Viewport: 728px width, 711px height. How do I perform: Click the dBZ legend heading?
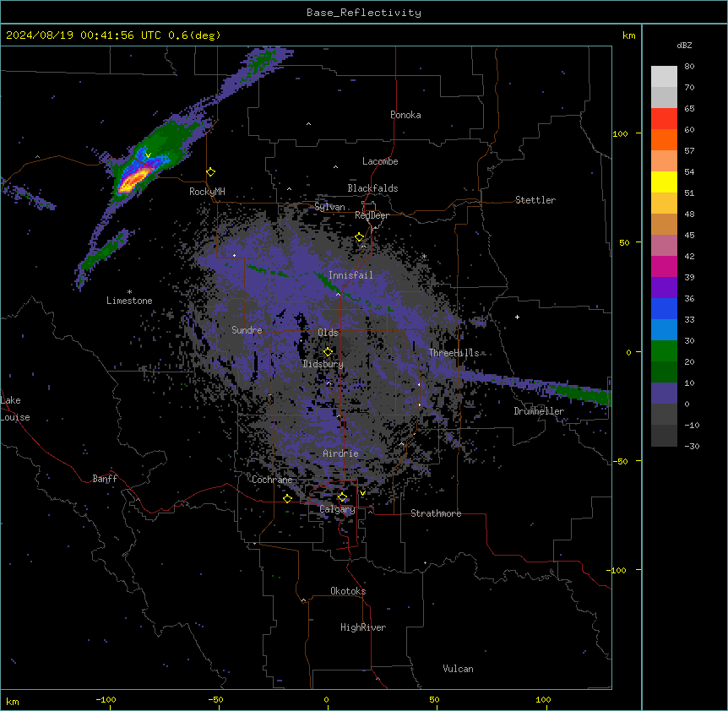[x=684, y=45]
